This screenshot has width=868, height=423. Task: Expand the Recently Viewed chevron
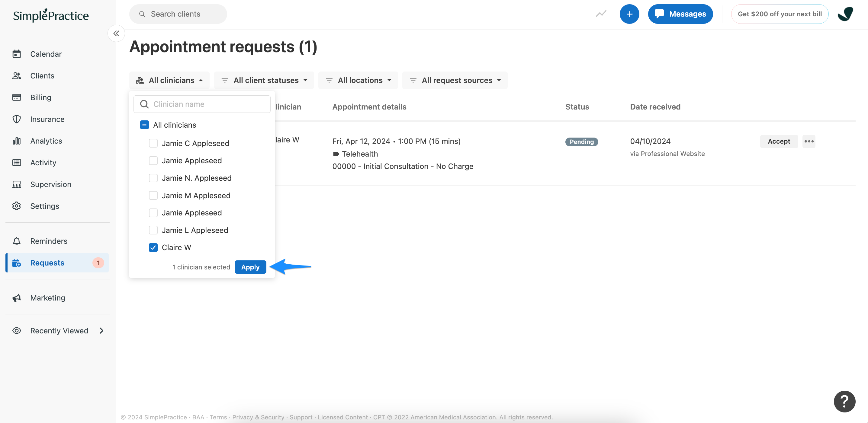[101, 331]
